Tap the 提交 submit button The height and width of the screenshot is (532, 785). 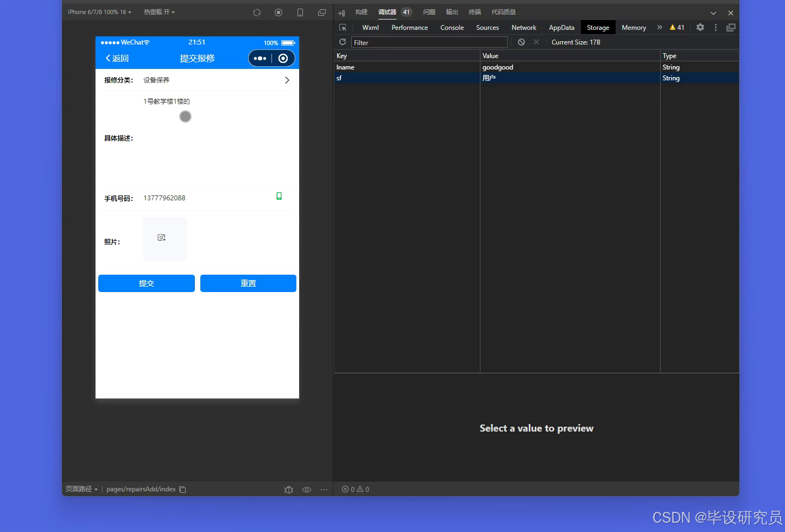tap(147, 283)
